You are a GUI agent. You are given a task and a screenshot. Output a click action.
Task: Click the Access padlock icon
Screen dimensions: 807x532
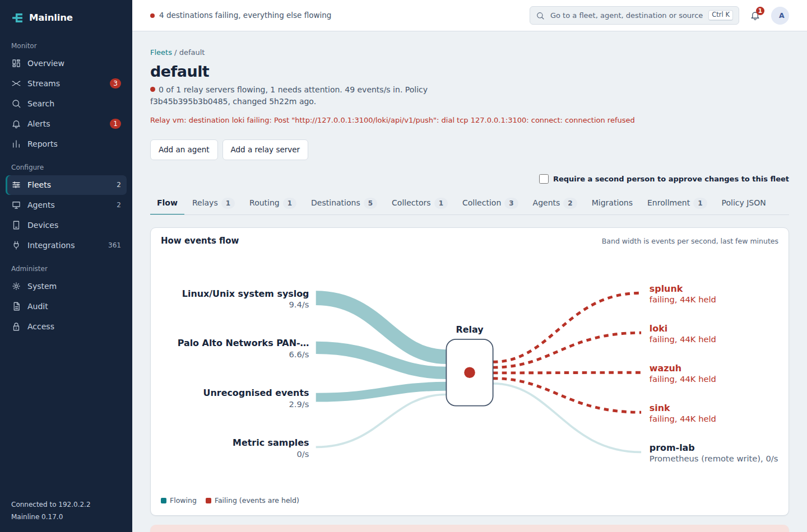point(16,326)
